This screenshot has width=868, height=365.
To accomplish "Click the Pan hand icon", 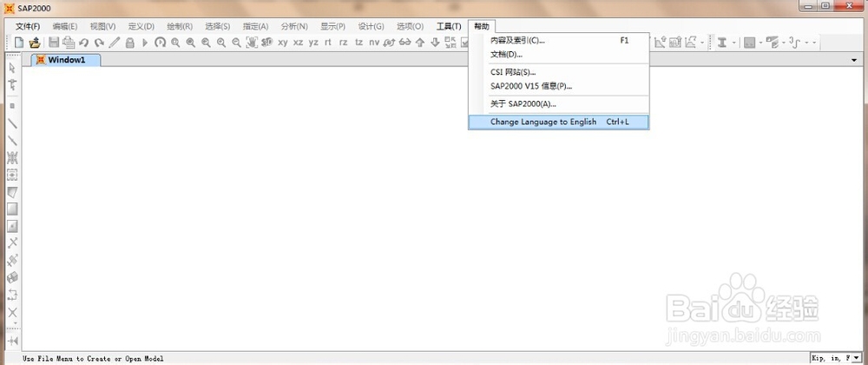I will tap(253, 42).
